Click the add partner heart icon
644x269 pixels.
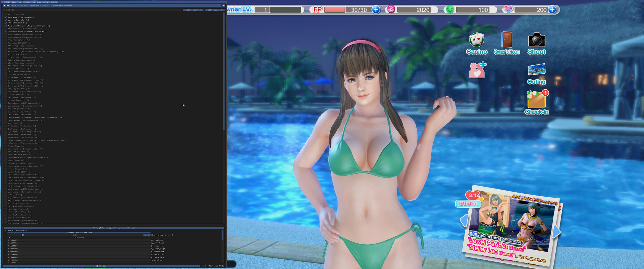477,70
